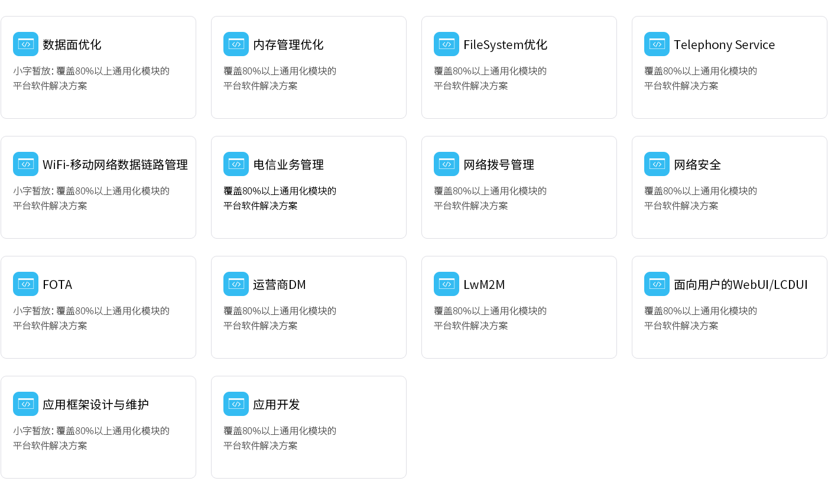Click the 网络安全 code icon
Image resolution: width=828 pixels, height=504 pixels.
(657, 164)
